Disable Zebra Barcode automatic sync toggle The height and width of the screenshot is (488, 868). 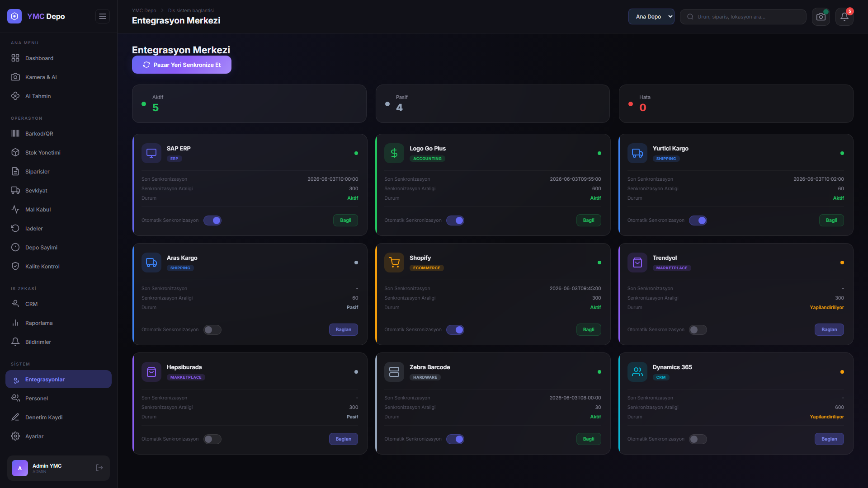pos(455,439)
